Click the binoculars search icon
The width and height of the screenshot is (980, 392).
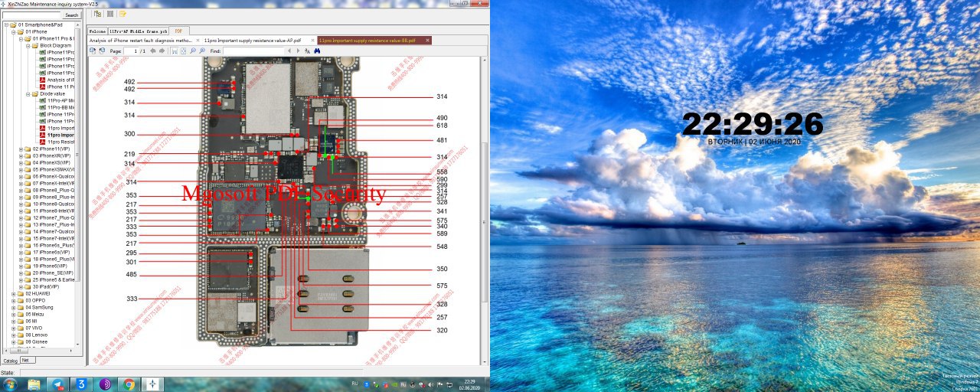[317, 51]
